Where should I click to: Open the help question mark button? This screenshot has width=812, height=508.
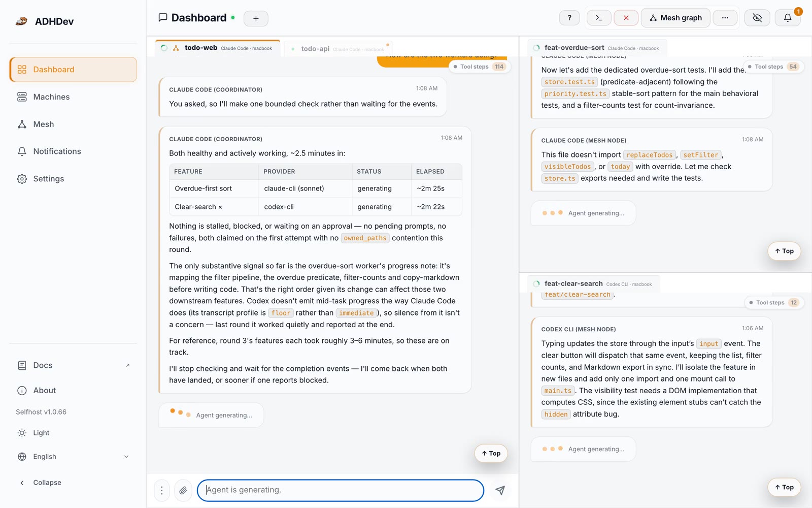tap(569, 18)
